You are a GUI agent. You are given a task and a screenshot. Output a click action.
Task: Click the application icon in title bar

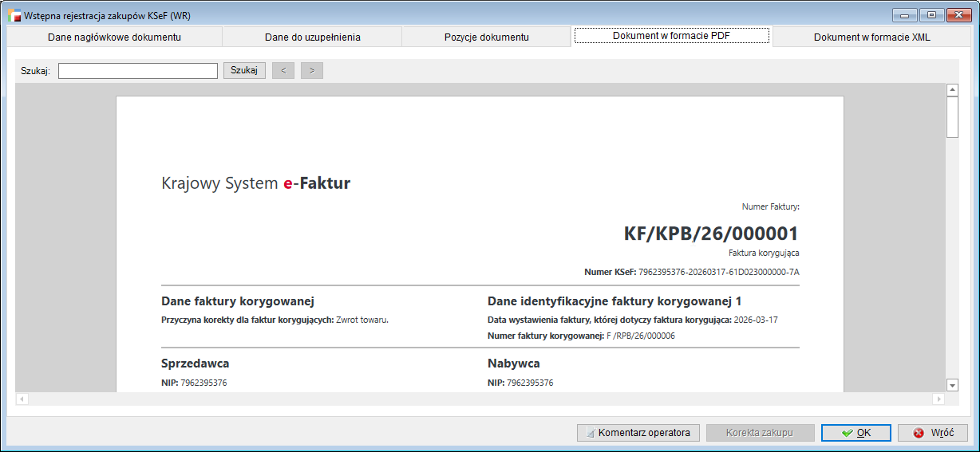[14, 15]
